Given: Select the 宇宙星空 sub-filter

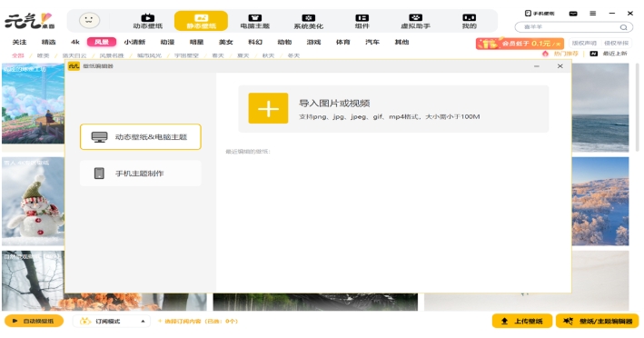Looking at the screenshot, I should 186,55.
